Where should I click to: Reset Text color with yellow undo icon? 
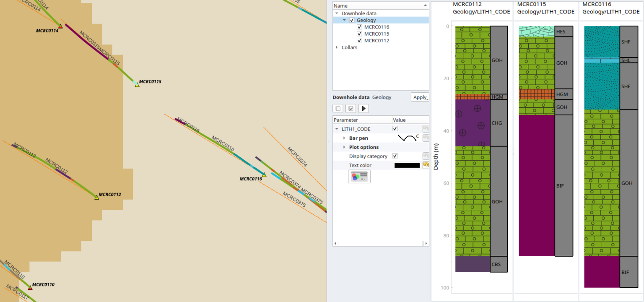426,165
